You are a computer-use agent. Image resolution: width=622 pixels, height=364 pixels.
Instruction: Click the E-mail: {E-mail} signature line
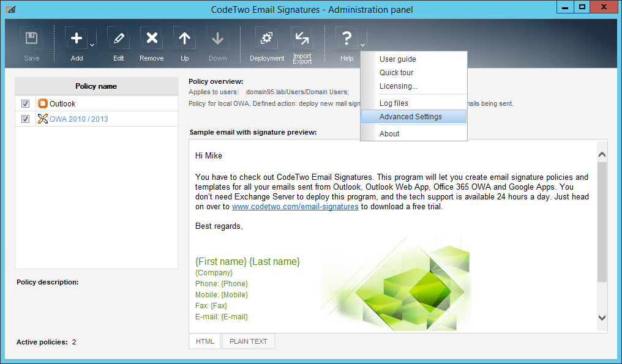(x=222, y=317)
